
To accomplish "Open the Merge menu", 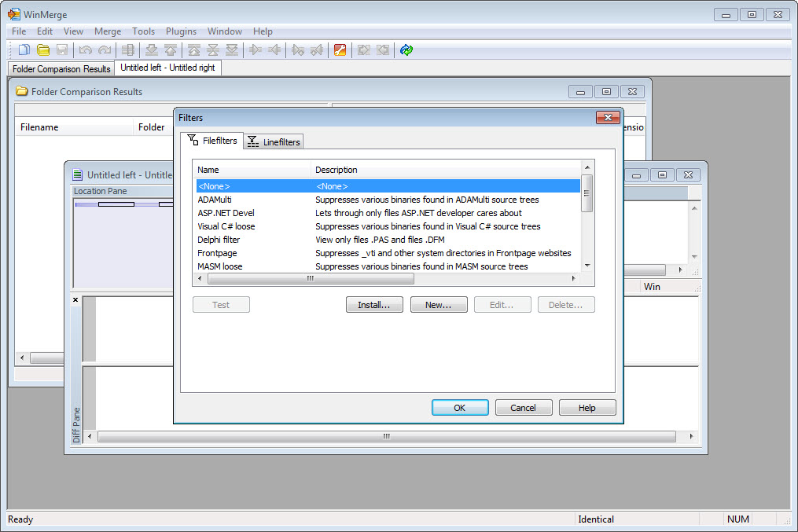I will [108, 31].
